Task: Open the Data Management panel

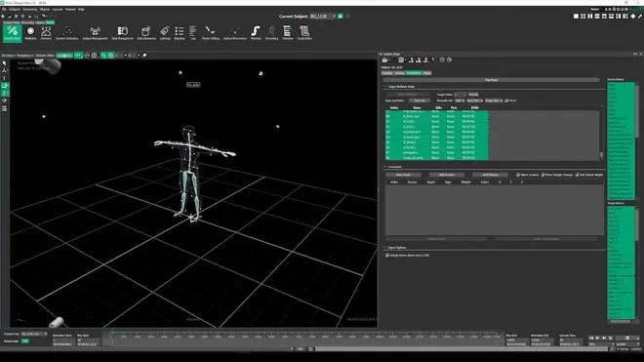Action: click(122, 33)
